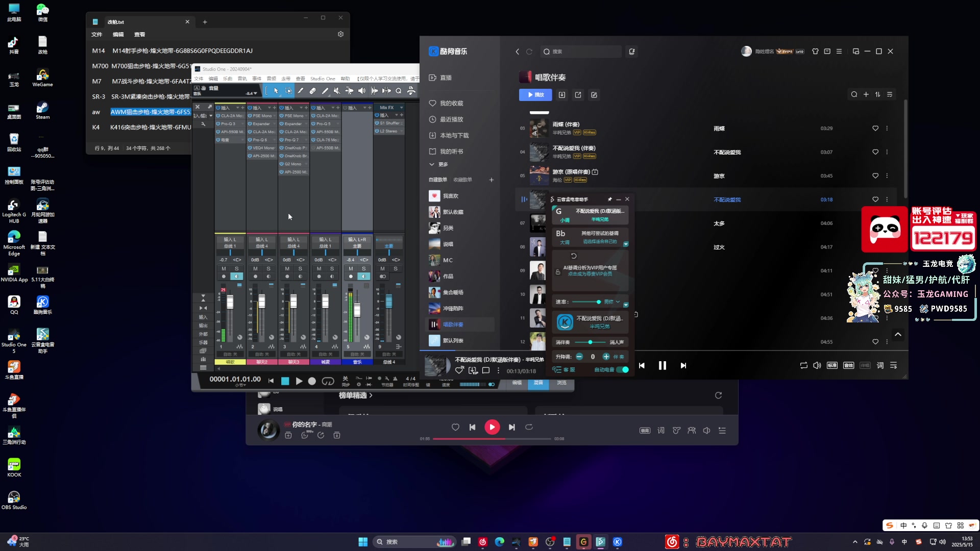Open 说唱 playlist in KuGou sidebar
This screenshot has width=980, height=551.
pyautogui.click(x=448, y=244)
